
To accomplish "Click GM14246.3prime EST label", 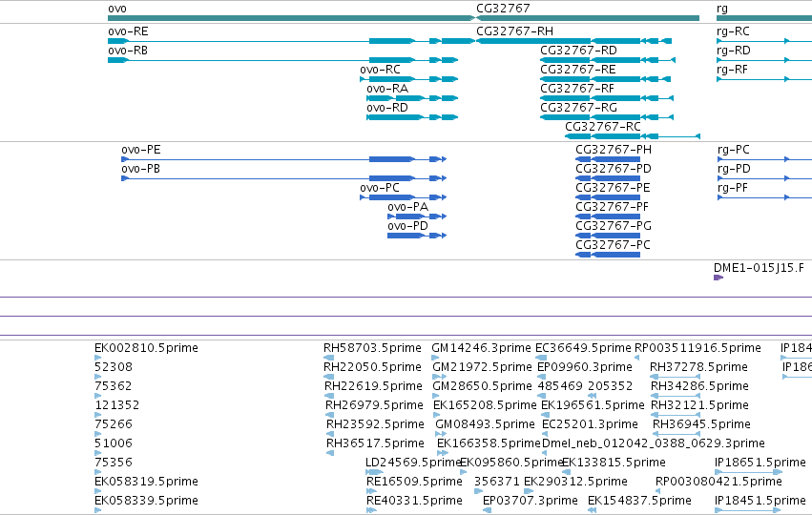I will tap(482, 348).
